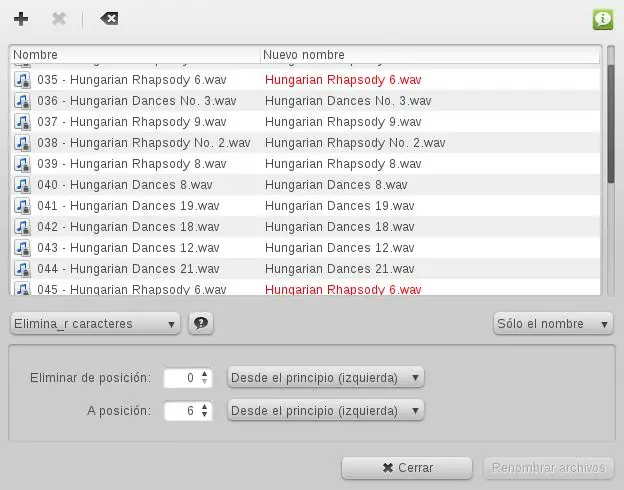
Task: Select '035 - Hungarian Rhapsody 6.wav'
Action: click(132, 80)
